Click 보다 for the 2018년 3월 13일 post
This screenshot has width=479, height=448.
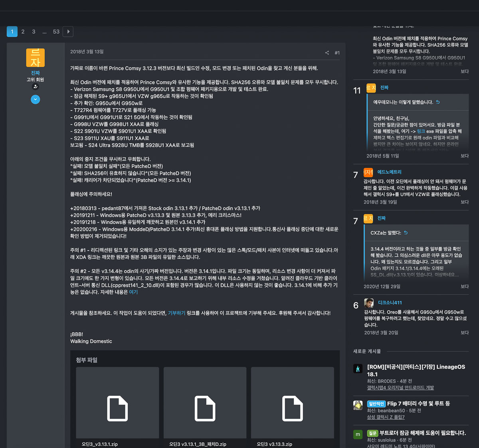tap(465, 71)
